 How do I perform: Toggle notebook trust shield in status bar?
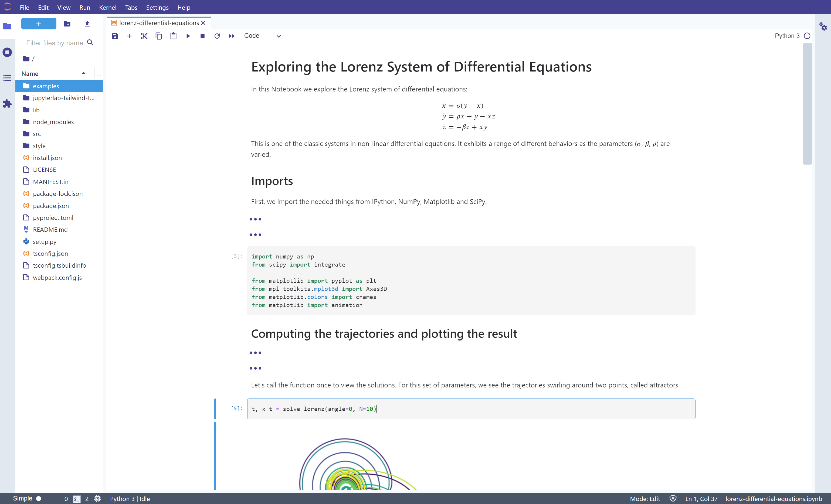click(673, 499)
